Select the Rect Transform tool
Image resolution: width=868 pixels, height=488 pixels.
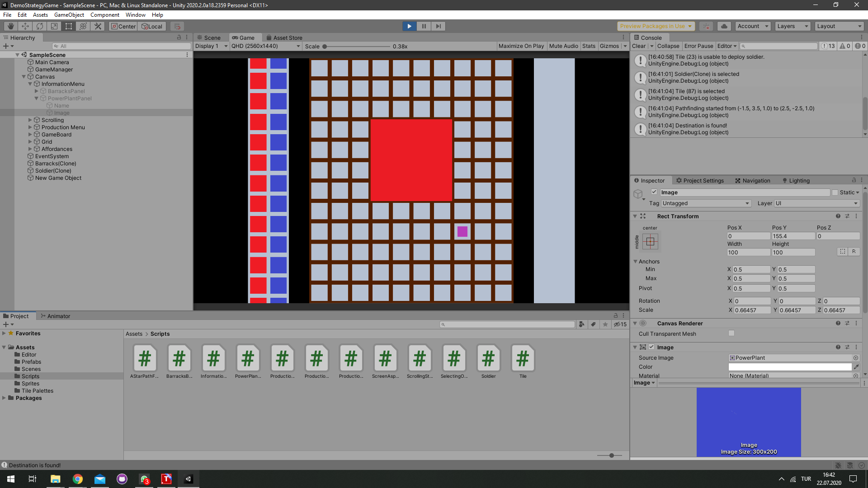[69, 26]
